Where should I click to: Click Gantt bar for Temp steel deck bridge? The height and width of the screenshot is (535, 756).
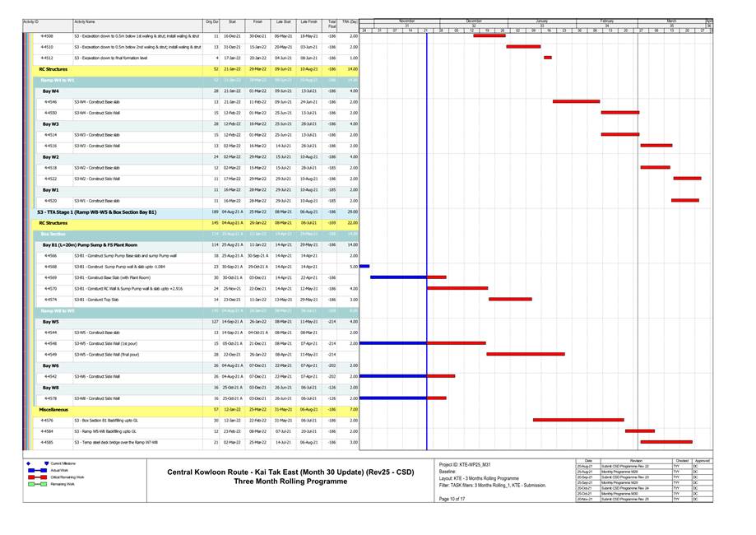click(x=666, y=442)
